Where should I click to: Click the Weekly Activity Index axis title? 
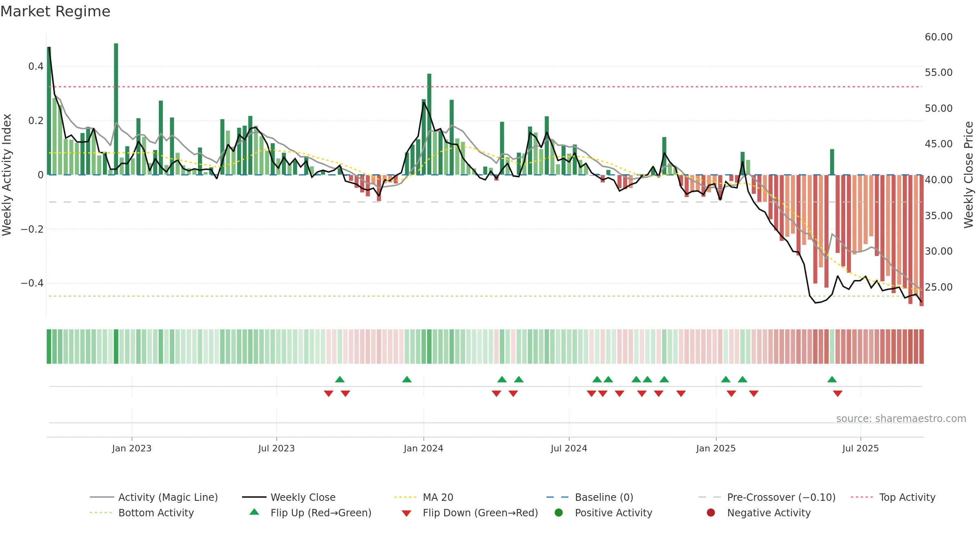[x=7, y=175]
